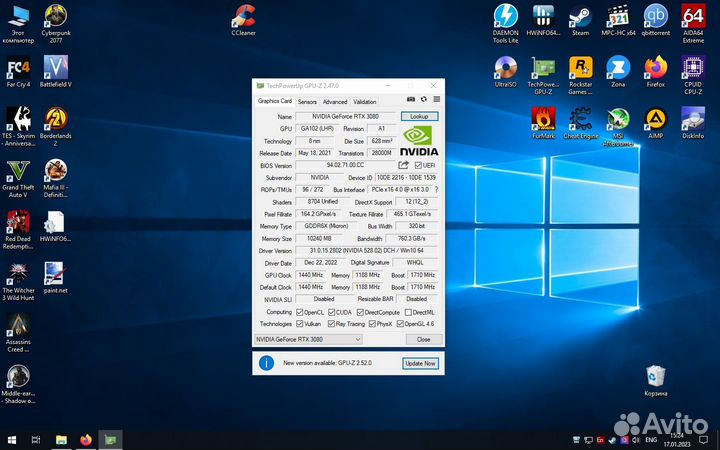
Task: Open Grand Theft Auto V icon
Action: (18, 179)
